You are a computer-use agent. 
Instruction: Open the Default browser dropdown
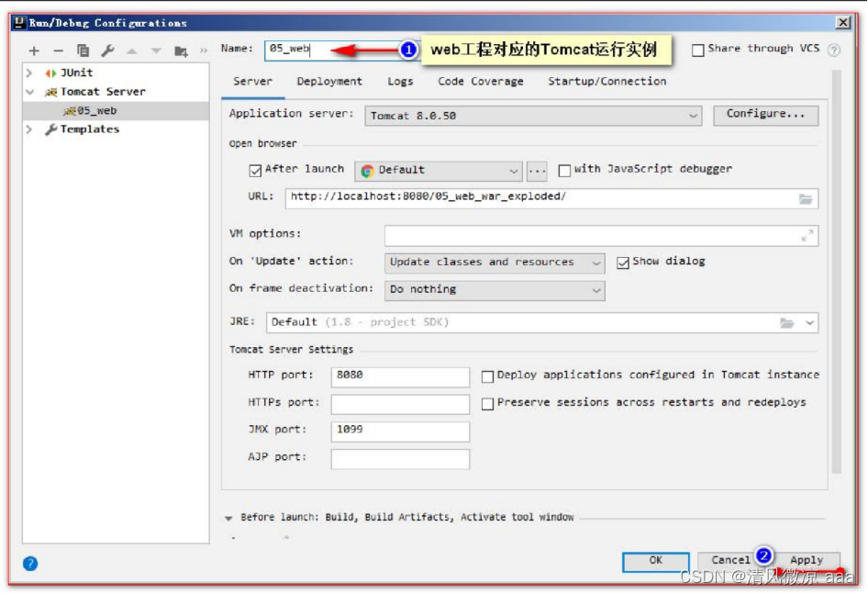(x=439, y=171)
